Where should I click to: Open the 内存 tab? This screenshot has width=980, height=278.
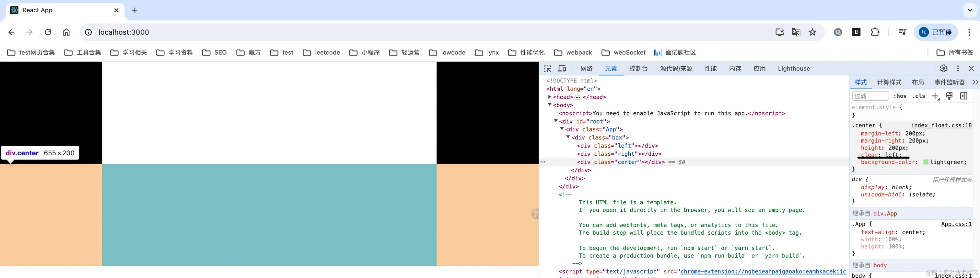tap(735, 69)
